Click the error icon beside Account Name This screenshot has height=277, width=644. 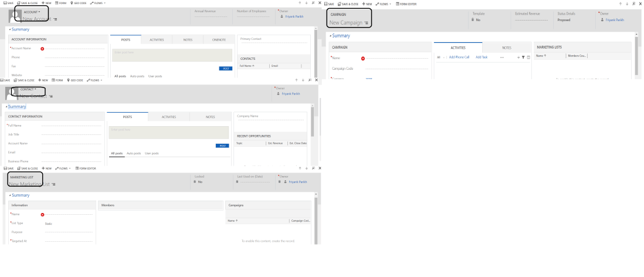43,48
